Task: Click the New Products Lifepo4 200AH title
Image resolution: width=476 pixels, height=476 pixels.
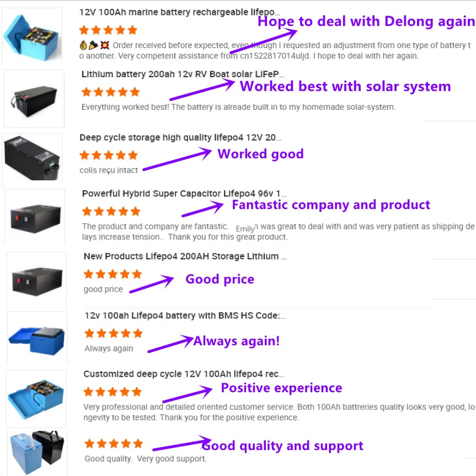Action: point(185,256)
